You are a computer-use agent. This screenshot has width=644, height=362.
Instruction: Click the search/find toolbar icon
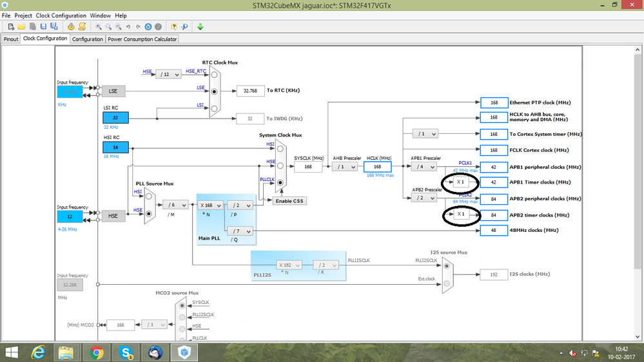(184, 26)
